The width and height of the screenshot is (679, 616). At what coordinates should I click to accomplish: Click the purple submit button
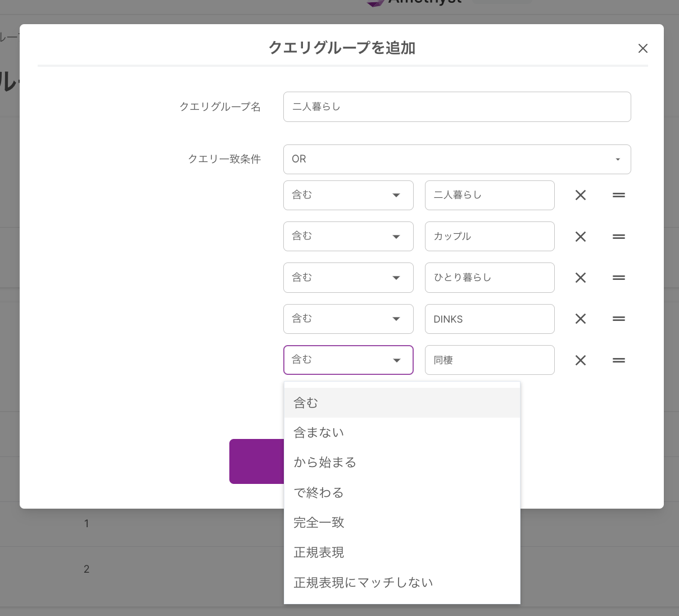click(x=257, y=461)
